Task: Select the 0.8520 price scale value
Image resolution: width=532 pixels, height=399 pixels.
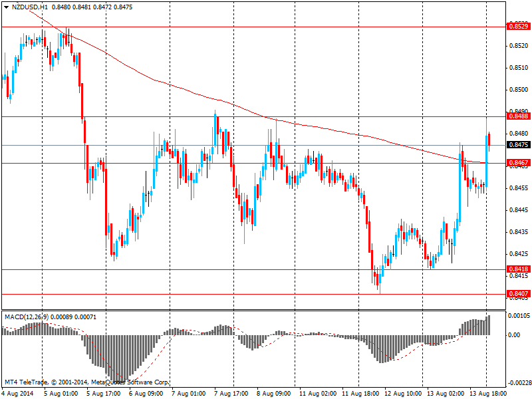Action: coord(519,46)
